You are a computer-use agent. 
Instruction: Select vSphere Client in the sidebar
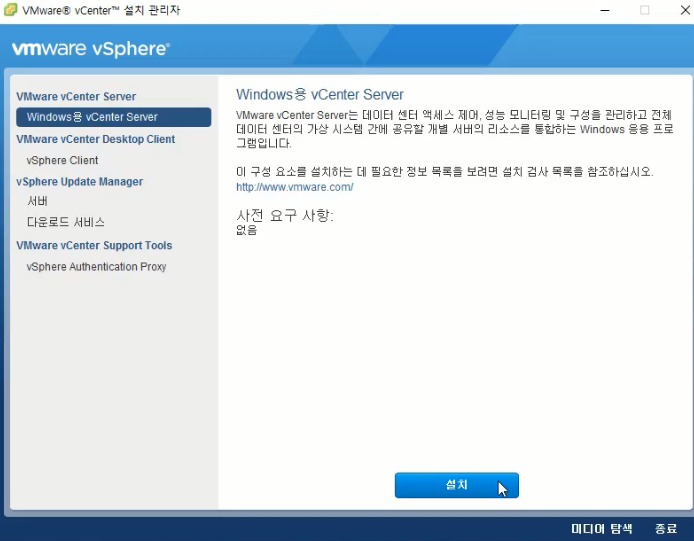[x=62, y=160]
